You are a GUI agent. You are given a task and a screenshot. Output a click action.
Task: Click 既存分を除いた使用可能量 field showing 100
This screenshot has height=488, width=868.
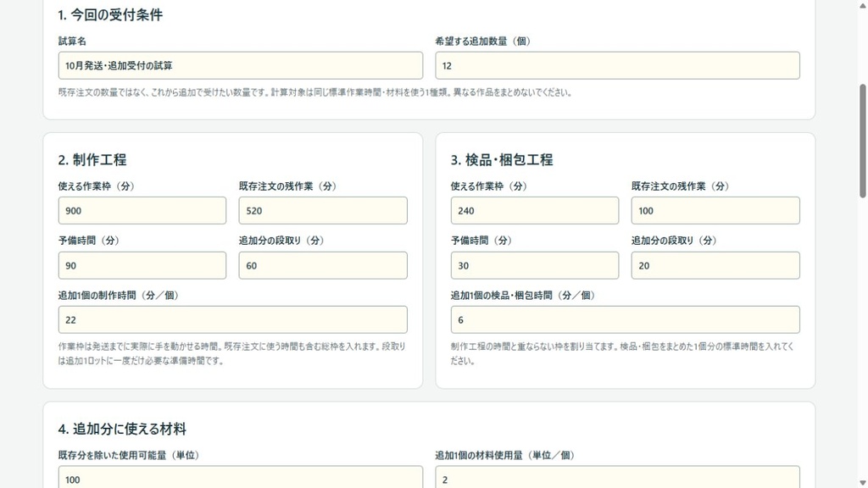(240, 477)
